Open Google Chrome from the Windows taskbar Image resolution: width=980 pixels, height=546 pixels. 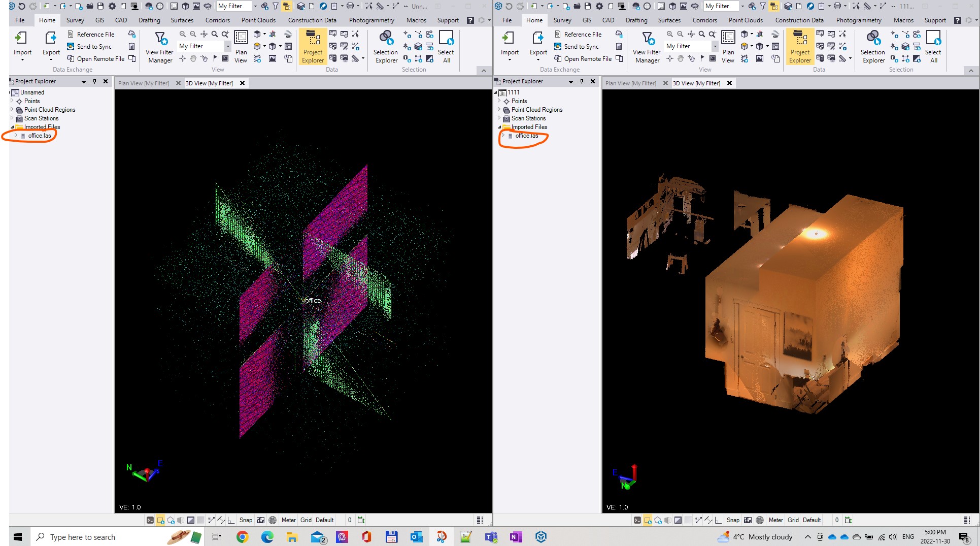[x=242, y=537]
